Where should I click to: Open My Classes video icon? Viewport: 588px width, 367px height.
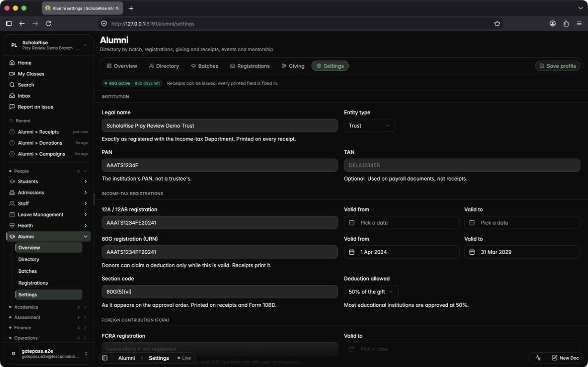coord(12,74)
